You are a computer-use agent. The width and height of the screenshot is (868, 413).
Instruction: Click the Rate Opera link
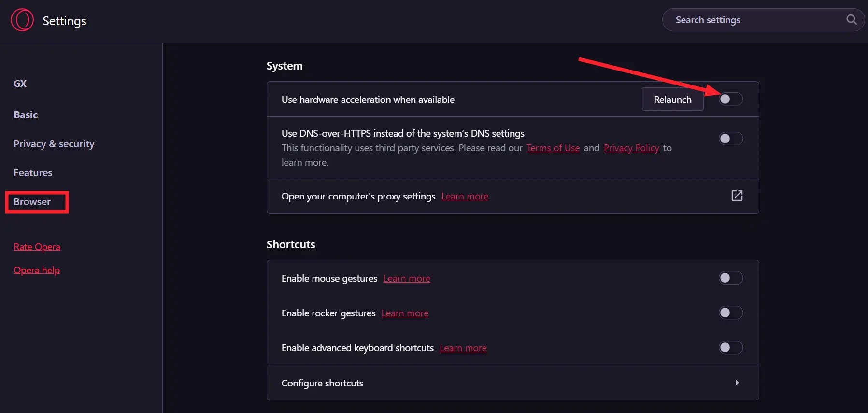click(x=37, y=247)
